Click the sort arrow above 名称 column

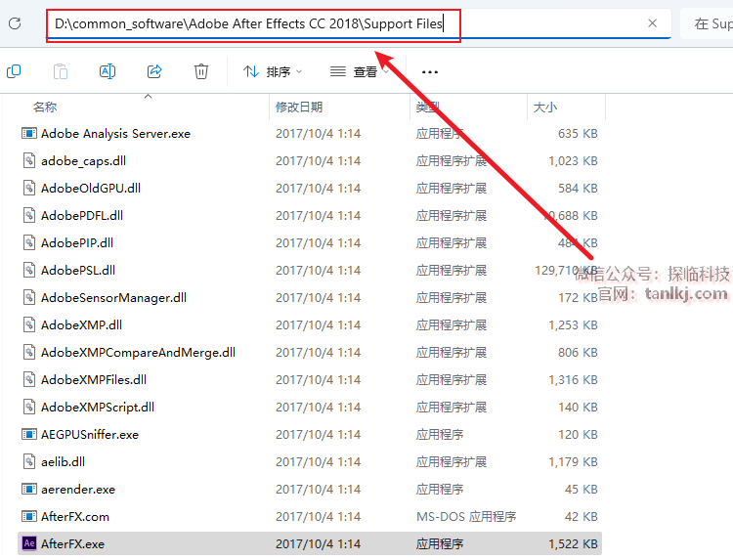pyautogui.click(x=149, y=97)
